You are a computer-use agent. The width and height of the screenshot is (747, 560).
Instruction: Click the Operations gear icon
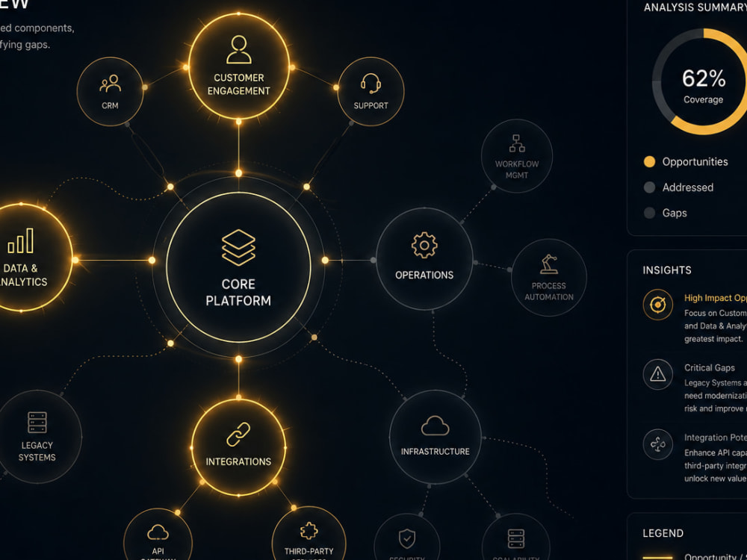click(x=424, y=245)
